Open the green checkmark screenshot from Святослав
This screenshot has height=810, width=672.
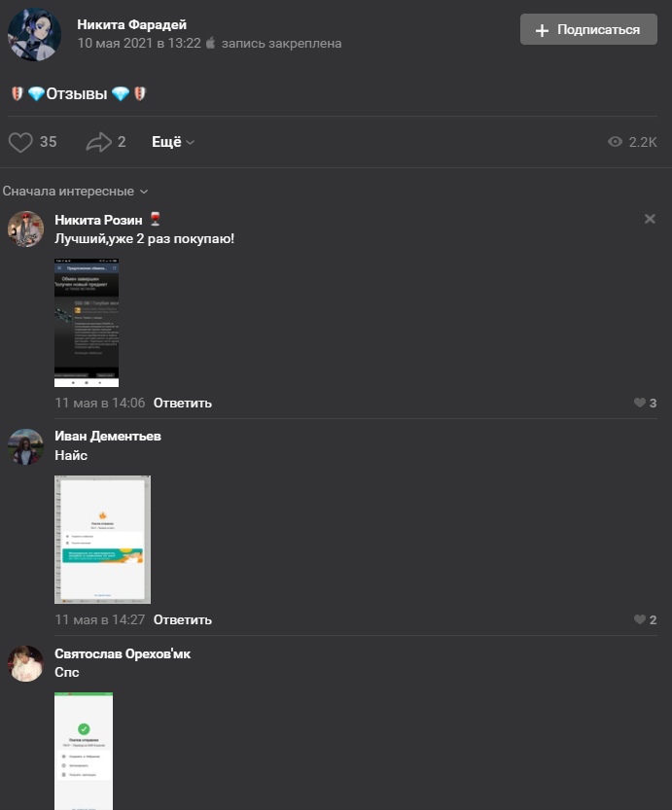(84, 751)
